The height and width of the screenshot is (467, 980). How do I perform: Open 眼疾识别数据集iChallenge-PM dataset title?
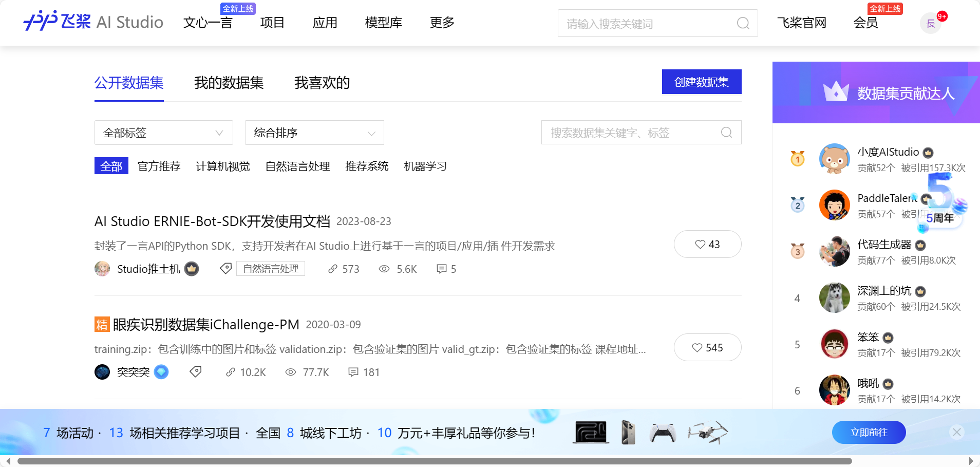pos(206,324)
